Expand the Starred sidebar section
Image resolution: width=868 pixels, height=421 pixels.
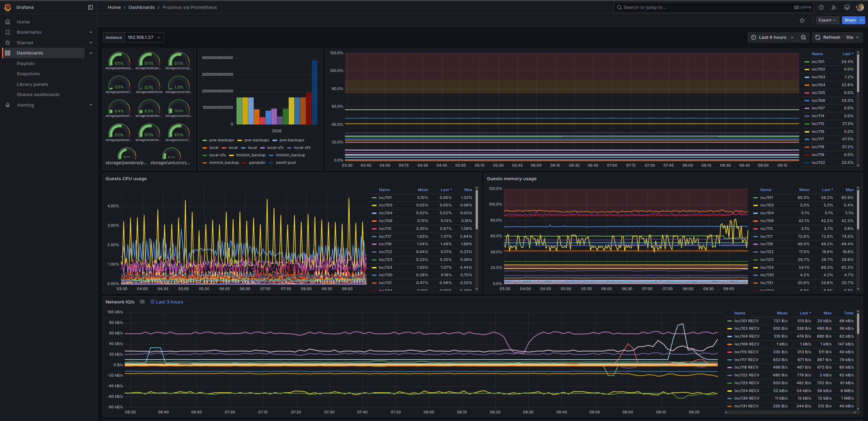point(91,43)
